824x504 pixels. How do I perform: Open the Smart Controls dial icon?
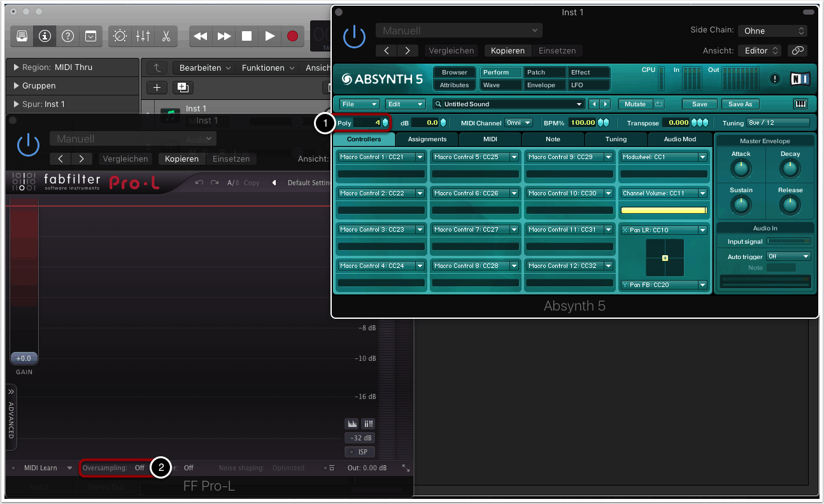coord(120,36)
